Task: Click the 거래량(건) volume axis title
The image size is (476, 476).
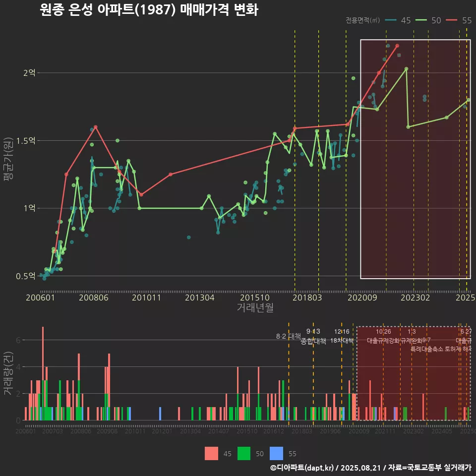Action: 8,373
